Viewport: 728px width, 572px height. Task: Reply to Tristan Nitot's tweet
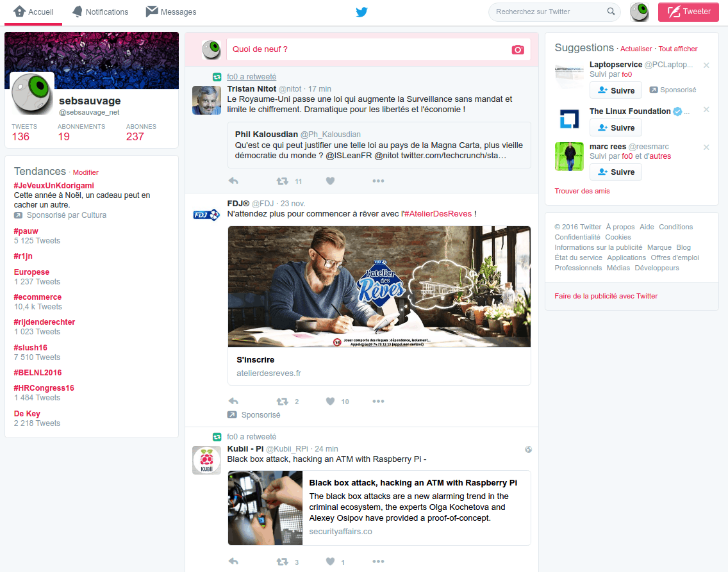tap(234, 181)
